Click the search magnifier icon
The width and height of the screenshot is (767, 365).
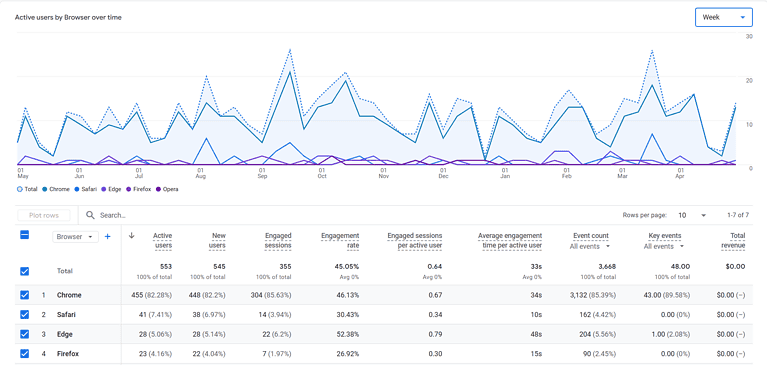(90, 215)
